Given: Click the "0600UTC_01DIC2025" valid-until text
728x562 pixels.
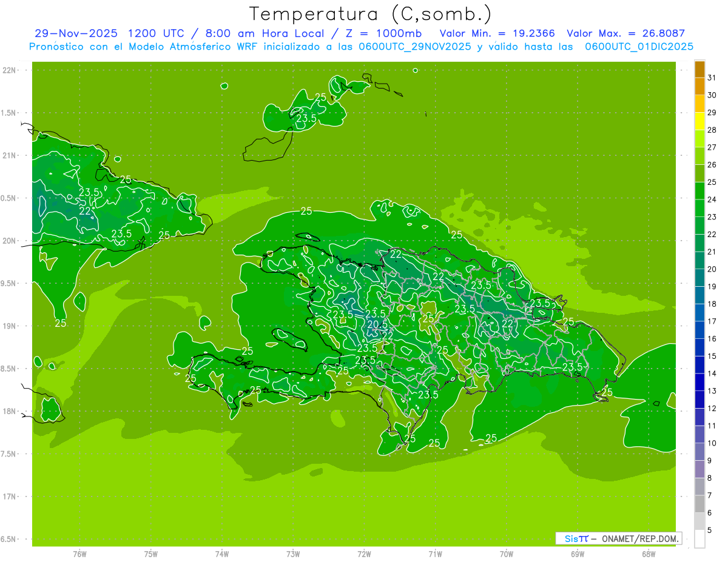Looking at the screenshot, I should tap(639, 47).
